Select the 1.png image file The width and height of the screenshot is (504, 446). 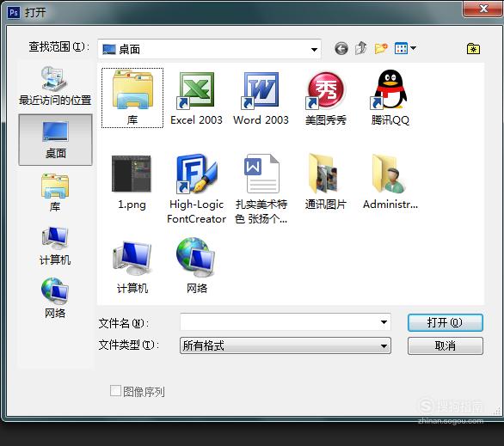132,182
